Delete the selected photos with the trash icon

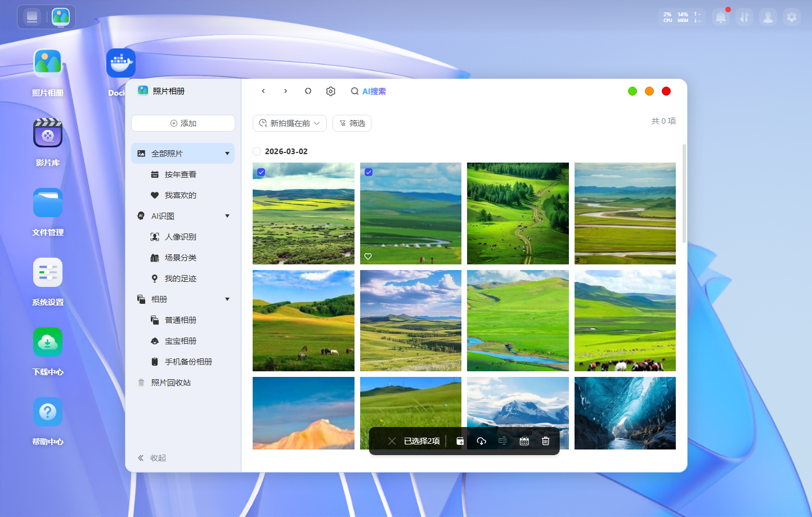pos(546,441)
